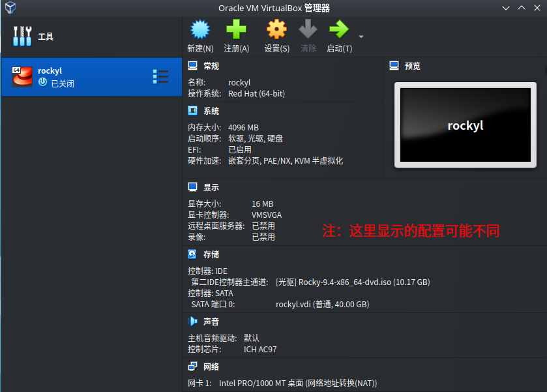Click the 预览 preview header text
Viewport: 547px width, 392px height.
[413, 66]
